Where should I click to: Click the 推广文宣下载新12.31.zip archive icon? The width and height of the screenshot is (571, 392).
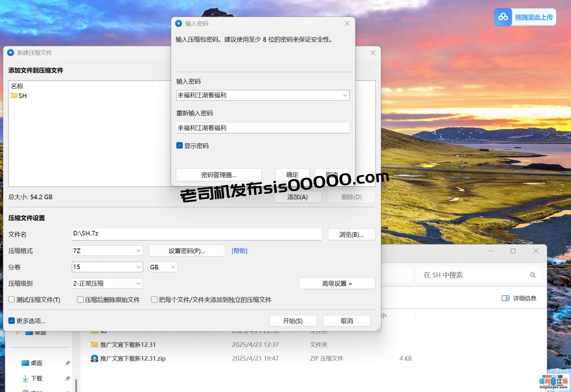click(94, 358)
